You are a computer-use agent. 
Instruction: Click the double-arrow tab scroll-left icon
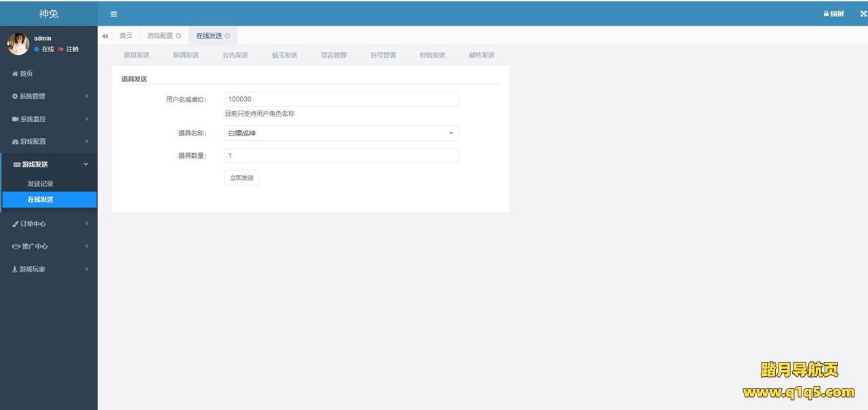click(105, 36)
